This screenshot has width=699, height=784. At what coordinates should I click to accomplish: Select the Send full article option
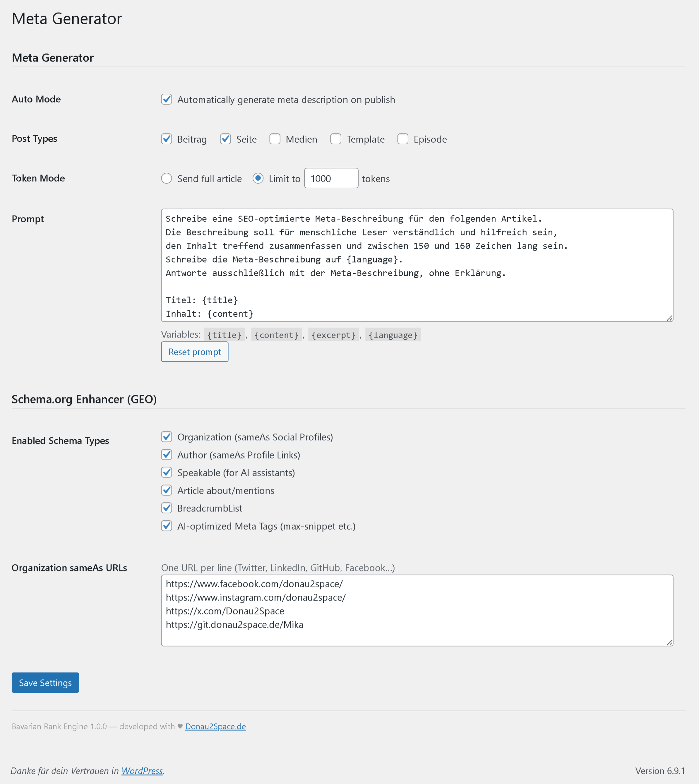click(166, 179)
